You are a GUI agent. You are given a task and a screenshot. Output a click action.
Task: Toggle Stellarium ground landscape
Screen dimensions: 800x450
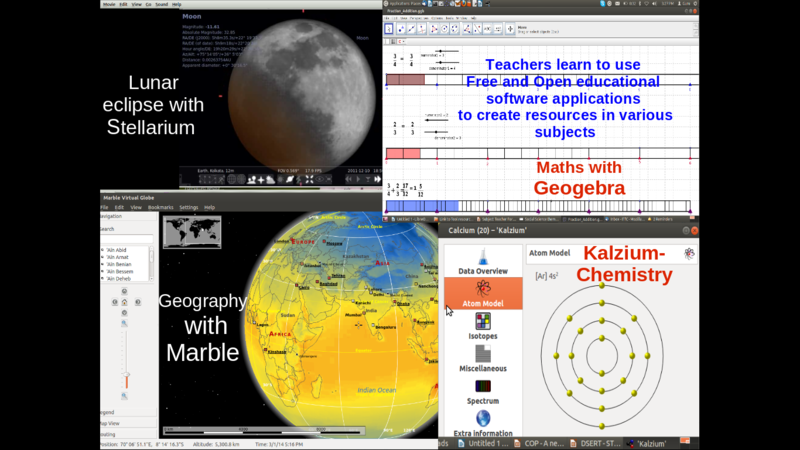pos(252,180)
